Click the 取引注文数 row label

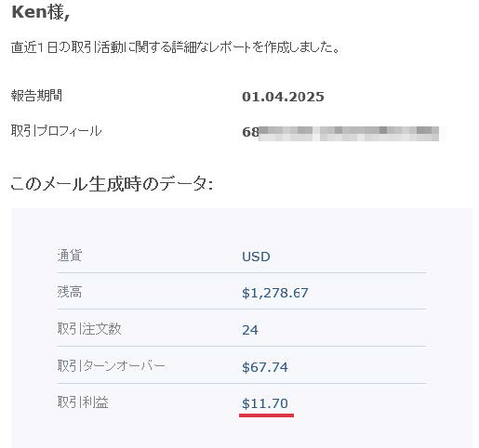pos(89,329)
